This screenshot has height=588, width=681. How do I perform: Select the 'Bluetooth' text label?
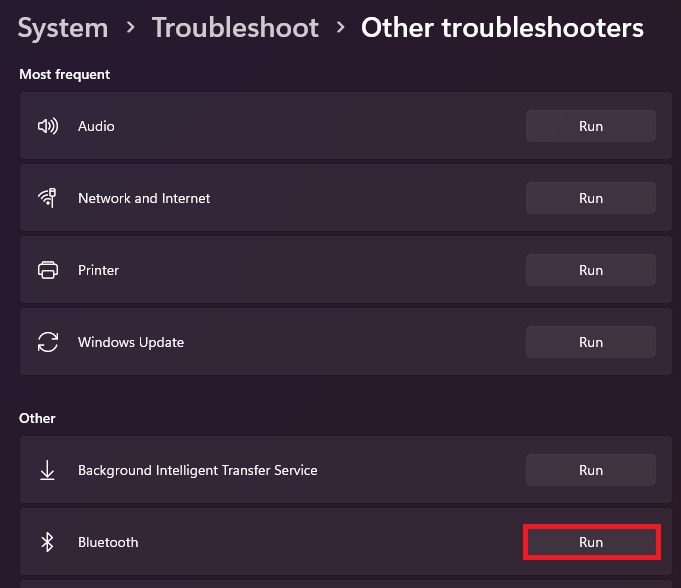pyautogui.click(x=108, y=542)
